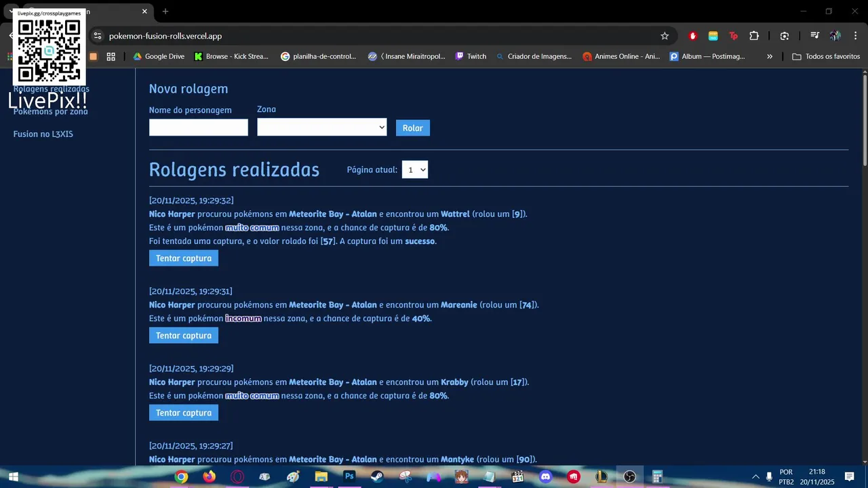Open the Browse - Kick Streams bookmark

click(x=231, y=56)
